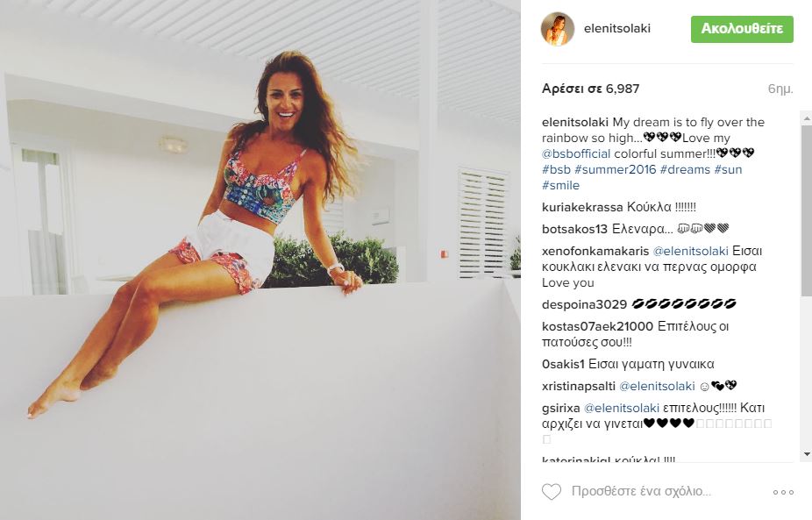Open the #bsb hashtag
The width and height of the screenshot is (812, 520).
tap(556, 169)
